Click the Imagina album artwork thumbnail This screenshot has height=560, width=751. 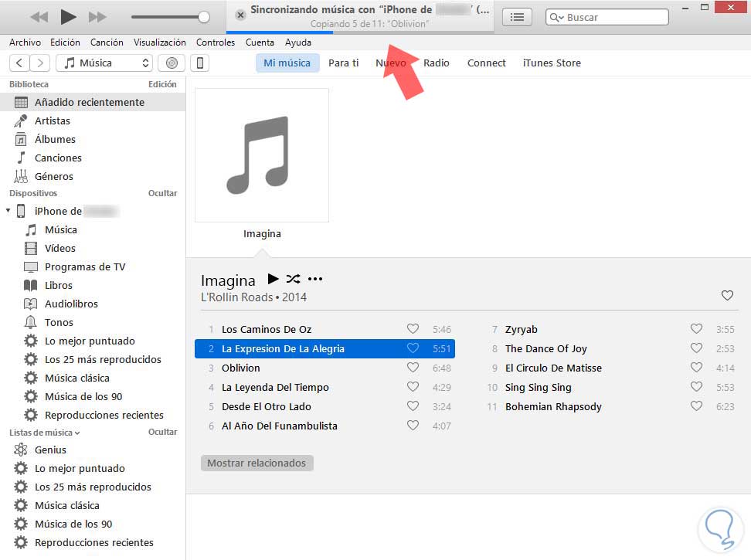[262, 155]
